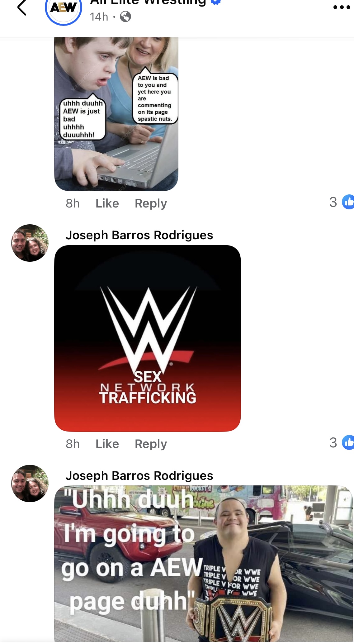Open the laptop meme image attachment

(116, 114)
